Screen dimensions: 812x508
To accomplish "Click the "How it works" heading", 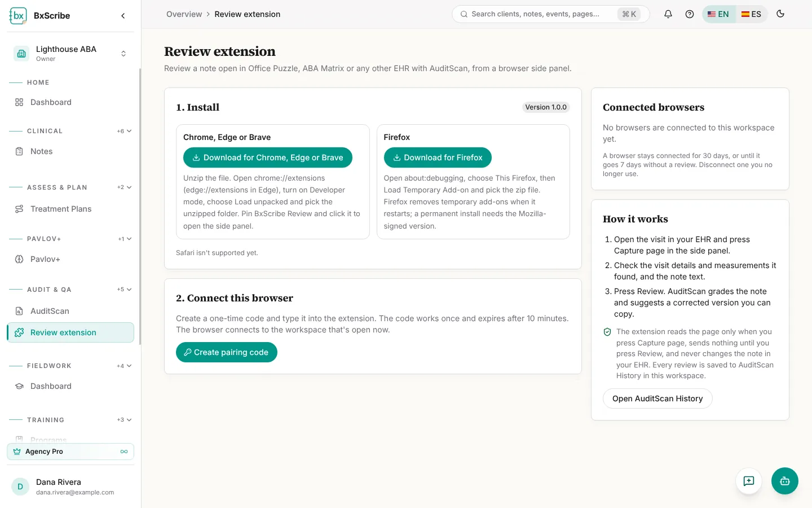I will [636, 219].
